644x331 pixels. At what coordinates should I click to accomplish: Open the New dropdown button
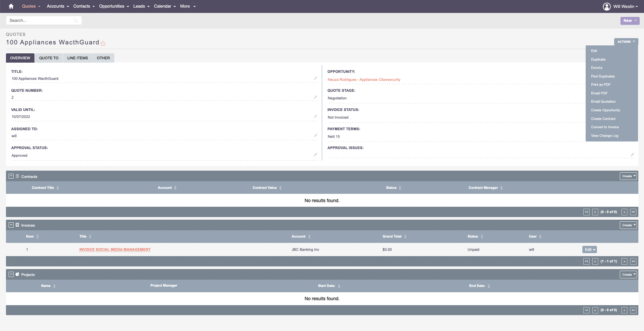coord(630,21)
